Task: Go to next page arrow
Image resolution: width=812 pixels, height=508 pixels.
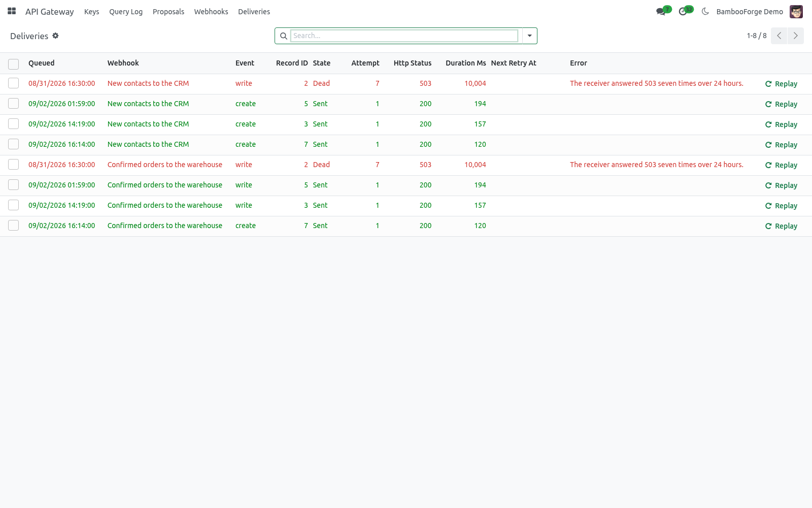Action: 796,36
